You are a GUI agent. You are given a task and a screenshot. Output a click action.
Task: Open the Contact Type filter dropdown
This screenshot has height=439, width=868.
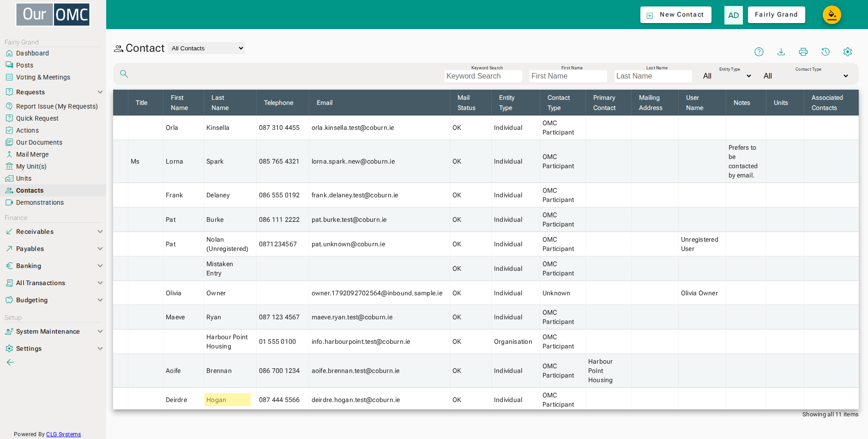[x=806, y=76]
